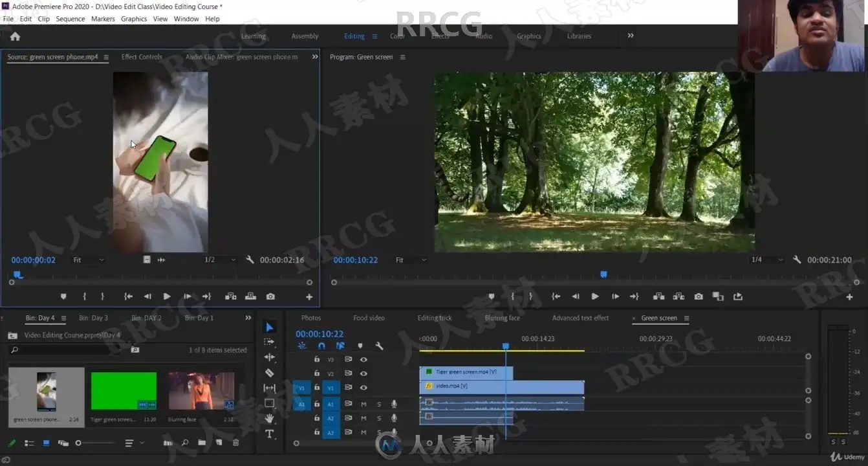Delete selected item with trash icon

pos(235,443)
